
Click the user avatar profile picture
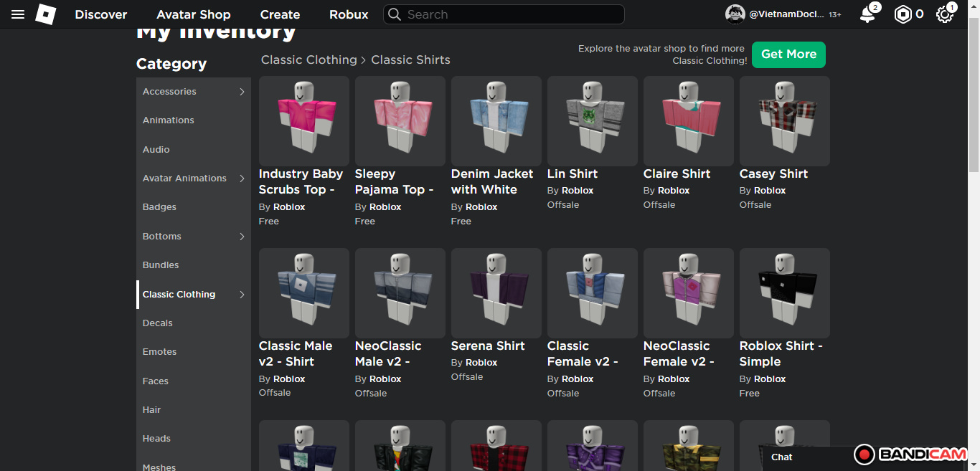coord(735,14)
